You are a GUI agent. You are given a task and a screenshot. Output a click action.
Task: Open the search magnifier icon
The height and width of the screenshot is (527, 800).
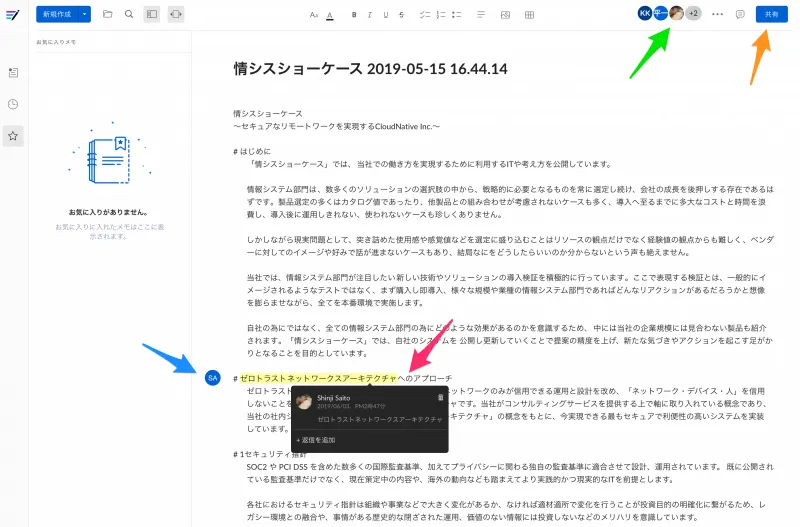point(129,14)
